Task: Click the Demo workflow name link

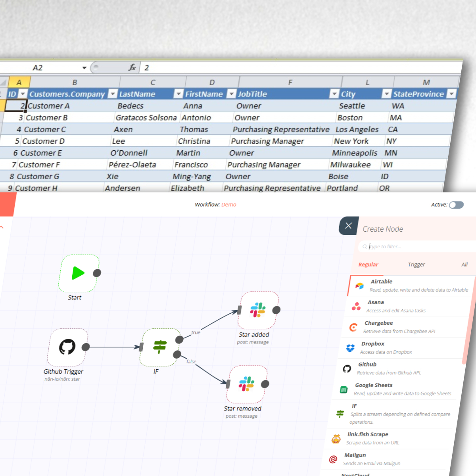Action: [228, 205]
